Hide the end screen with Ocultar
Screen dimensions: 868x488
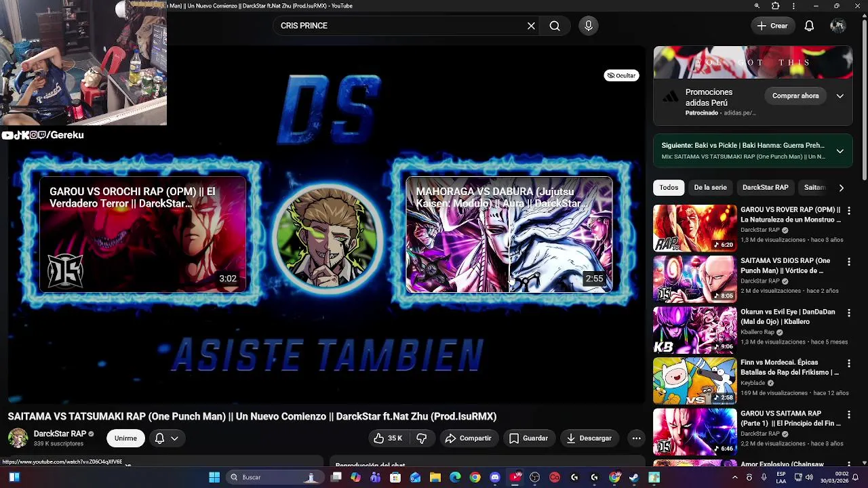coord(621,75)
